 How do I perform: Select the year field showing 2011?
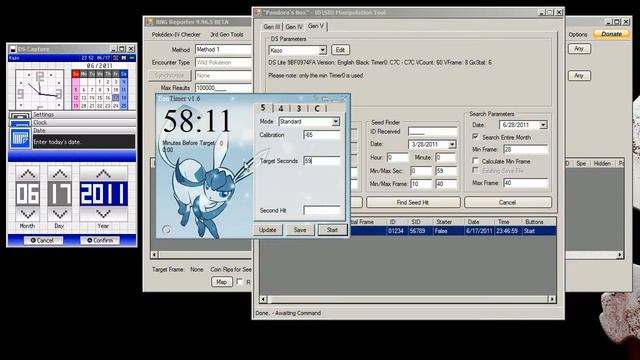[x=103, y=194]
